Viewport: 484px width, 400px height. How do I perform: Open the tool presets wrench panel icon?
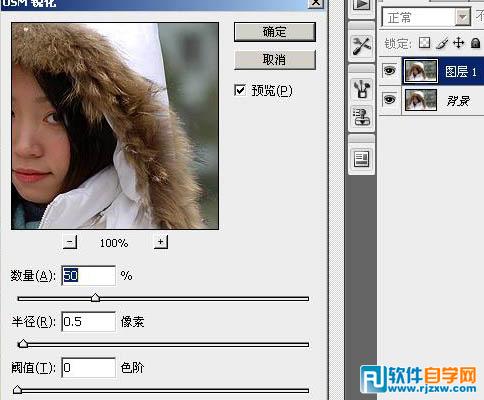click(362, 46)
